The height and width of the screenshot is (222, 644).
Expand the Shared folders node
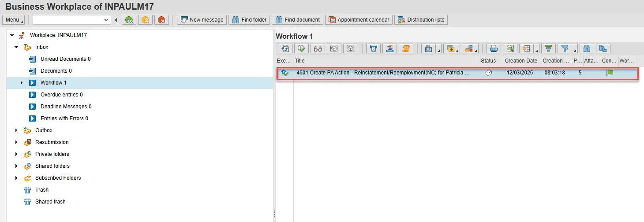click(x=17, y=166)
